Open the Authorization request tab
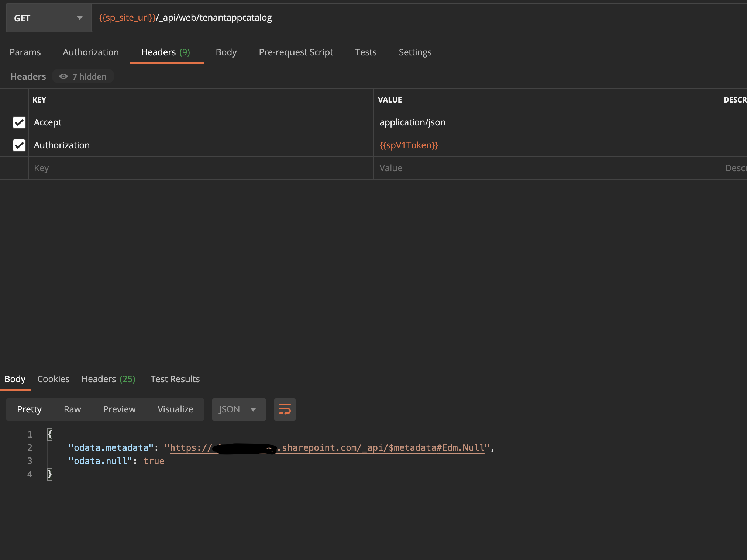 coord(91,52)
